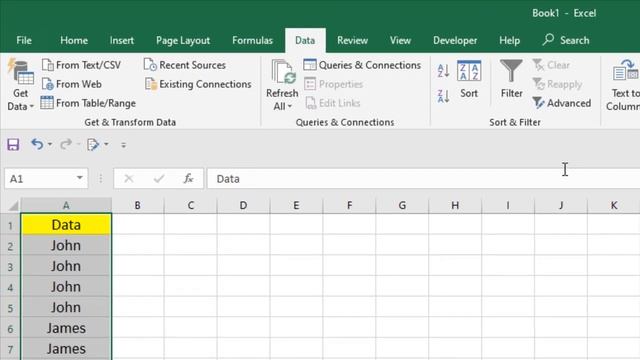This screenshot has width=640, height=360.
Task: Sort A to Z ascending
Action: click(443, 71)
